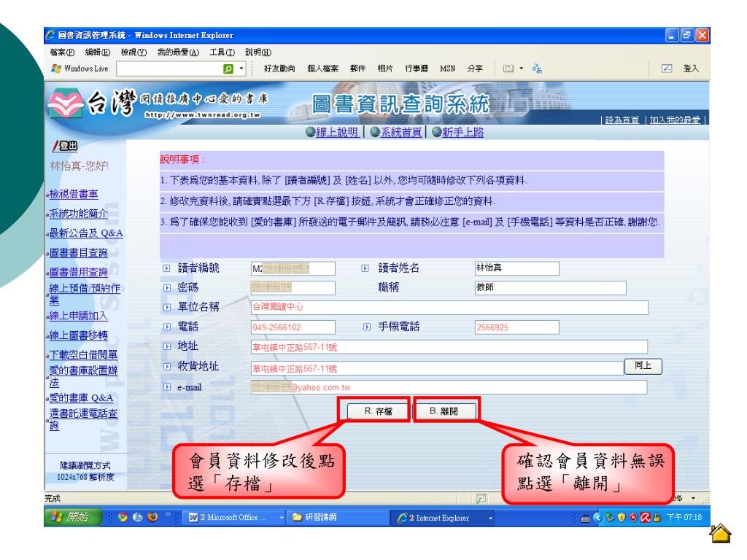Open 愛的書庫設置辦法 sidebar link
Image resolution: width=747 pixels, height=560 pixels.
pos(83,376)
